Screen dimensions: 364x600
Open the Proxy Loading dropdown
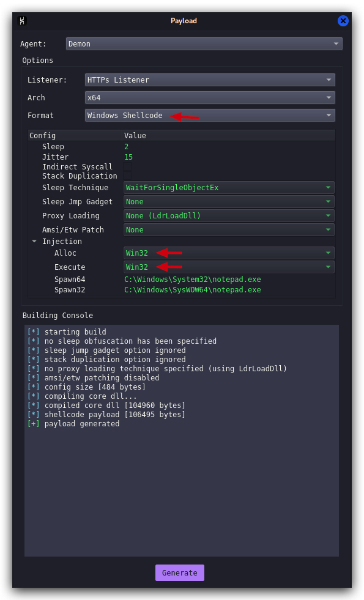click(x=229, y=216)
